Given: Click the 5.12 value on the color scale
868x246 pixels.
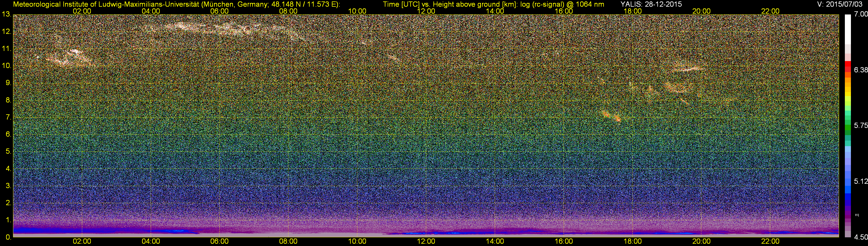Looking at the screenshot, I should (861, 181).
